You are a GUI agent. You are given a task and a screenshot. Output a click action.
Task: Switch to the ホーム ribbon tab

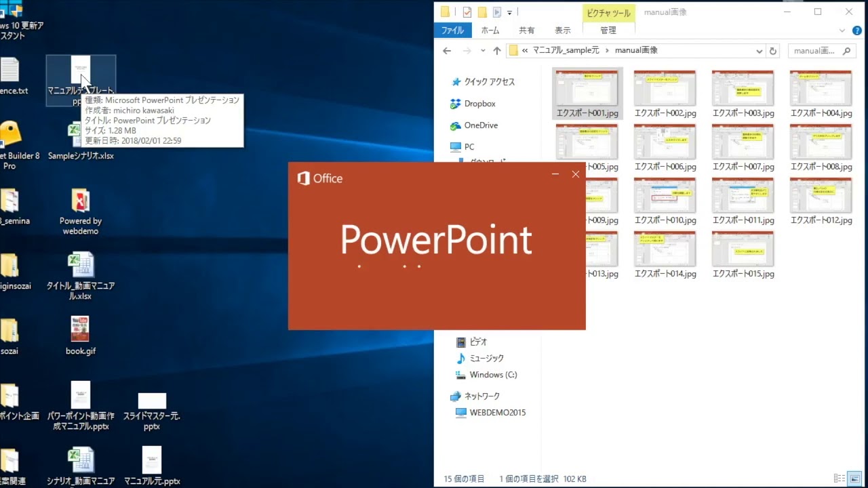coord(490,30)
